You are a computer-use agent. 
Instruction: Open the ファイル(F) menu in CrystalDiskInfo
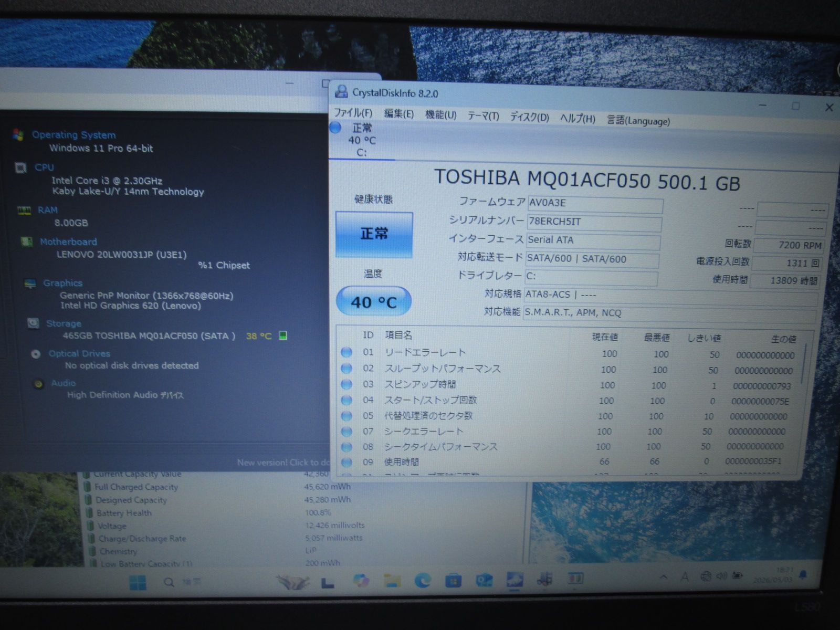tap(353, 113)
